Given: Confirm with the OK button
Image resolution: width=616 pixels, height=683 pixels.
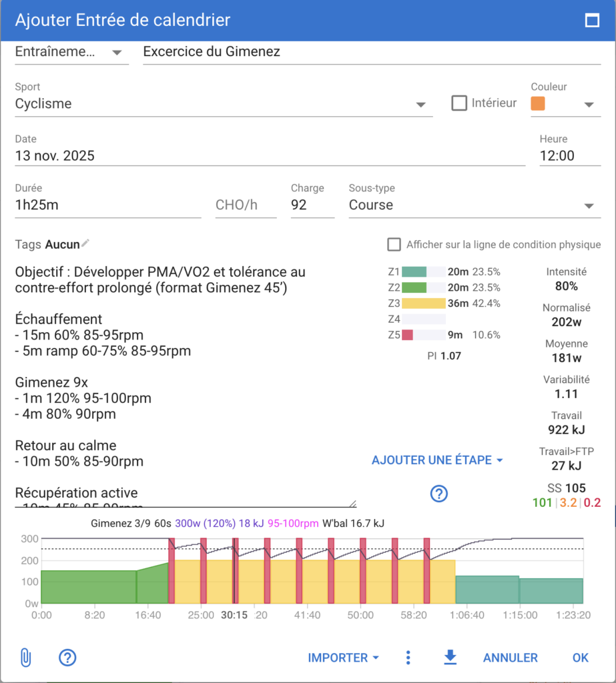Looking at the screenshot, I should coord(580,658).
